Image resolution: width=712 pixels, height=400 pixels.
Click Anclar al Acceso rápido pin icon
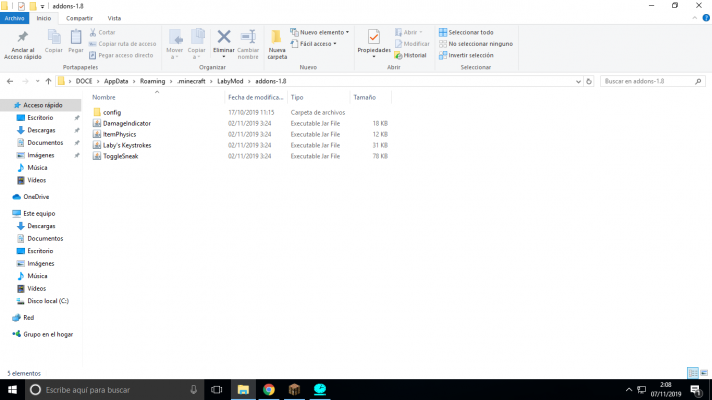point(20,41)
